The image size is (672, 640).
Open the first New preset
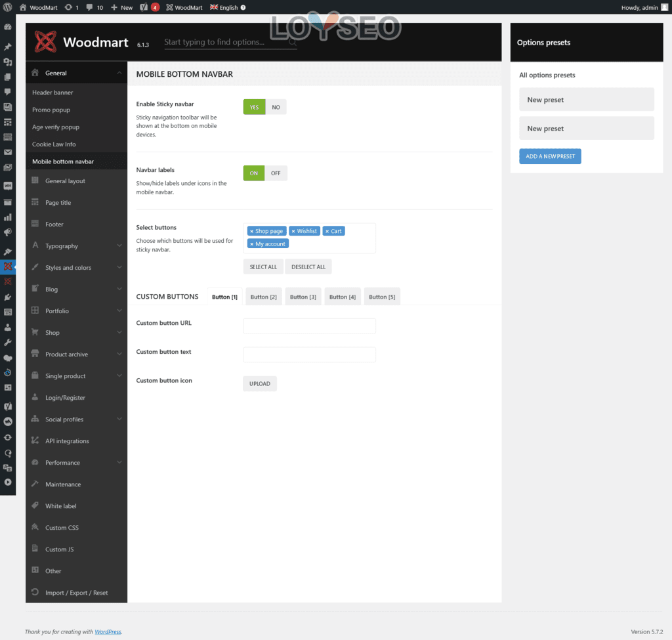587,100
